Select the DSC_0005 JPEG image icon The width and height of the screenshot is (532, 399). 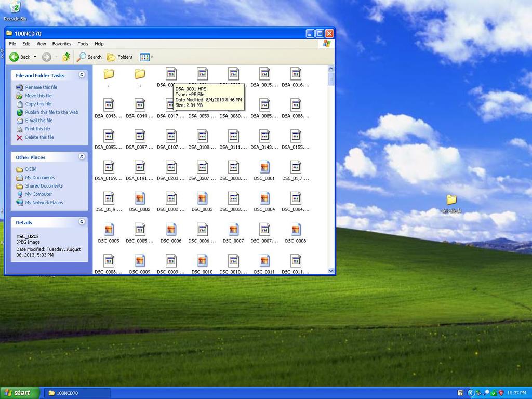click(109, 230)
